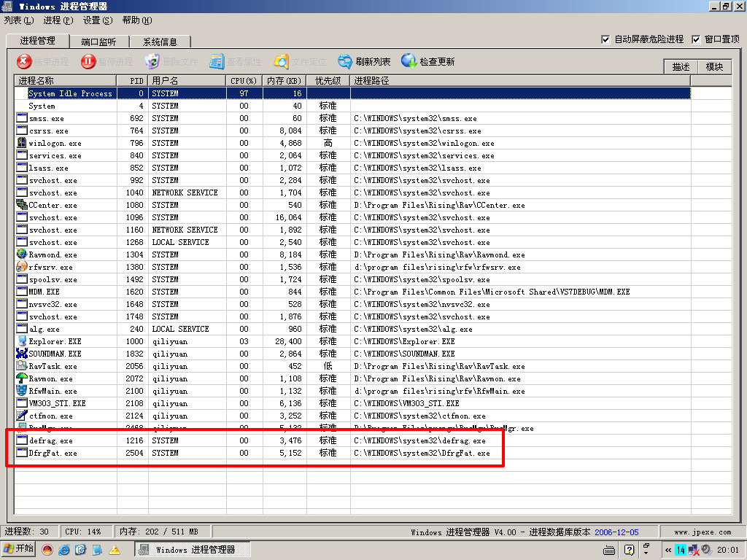Sort by the 进程路径 column header
The image size is (747, 560).
tap(520, 80)
